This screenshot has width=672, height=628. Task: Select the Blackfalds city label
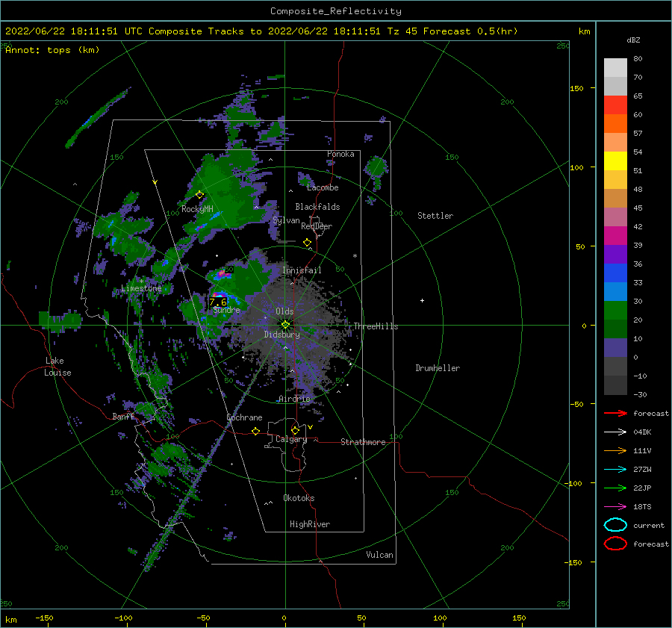[317, 207]
